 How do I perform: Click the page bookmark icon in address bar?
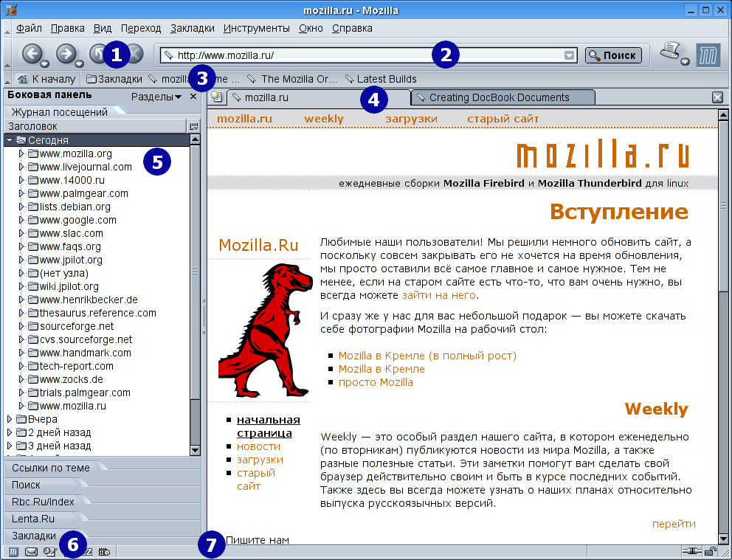[168, 55]
